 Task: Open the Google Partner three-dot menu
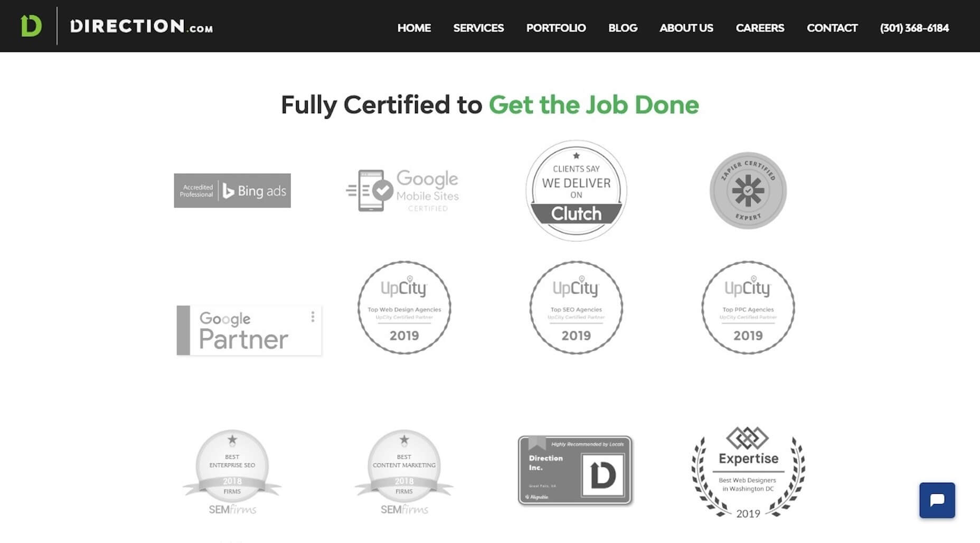[x=313, y=316]
